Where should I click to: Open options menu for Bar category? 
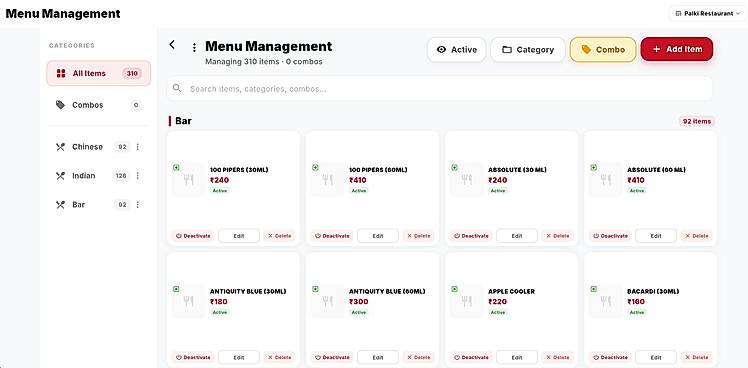(x=138, y=205)
